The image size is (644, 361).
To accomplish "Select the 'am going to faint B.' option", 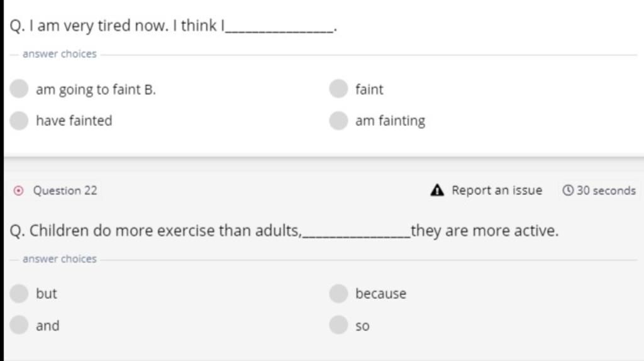I will (19, 89).
